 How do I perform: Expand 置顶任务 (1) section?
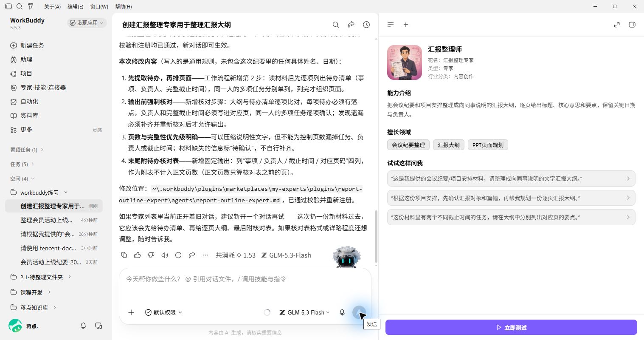27,150
